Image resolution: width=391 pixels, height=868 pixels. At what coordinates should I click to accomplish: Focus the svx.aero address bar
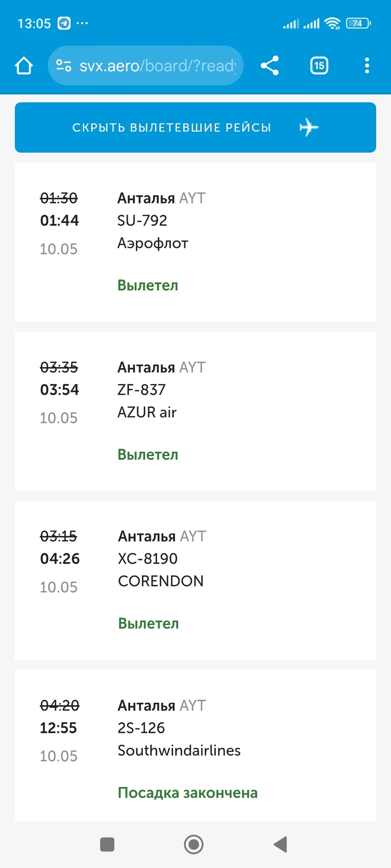[157, 66]
